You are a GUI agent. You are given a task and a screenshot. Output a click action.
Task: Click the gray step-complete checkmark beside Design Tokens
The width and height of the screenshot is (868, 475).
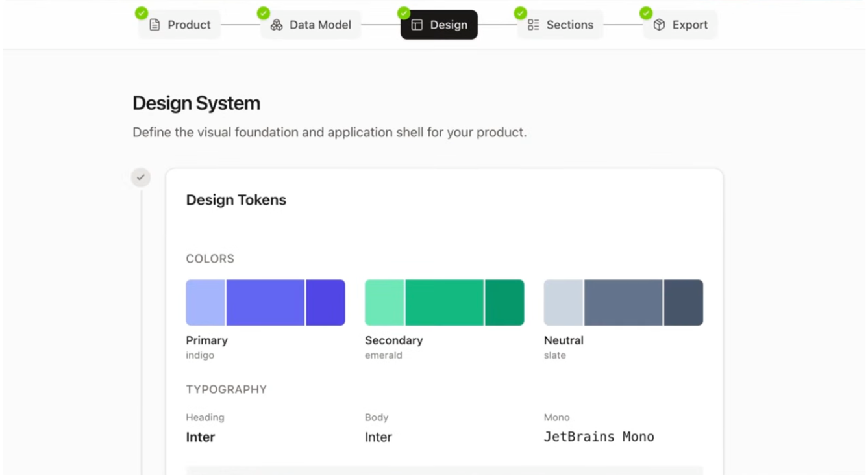[x=141, y=177]
